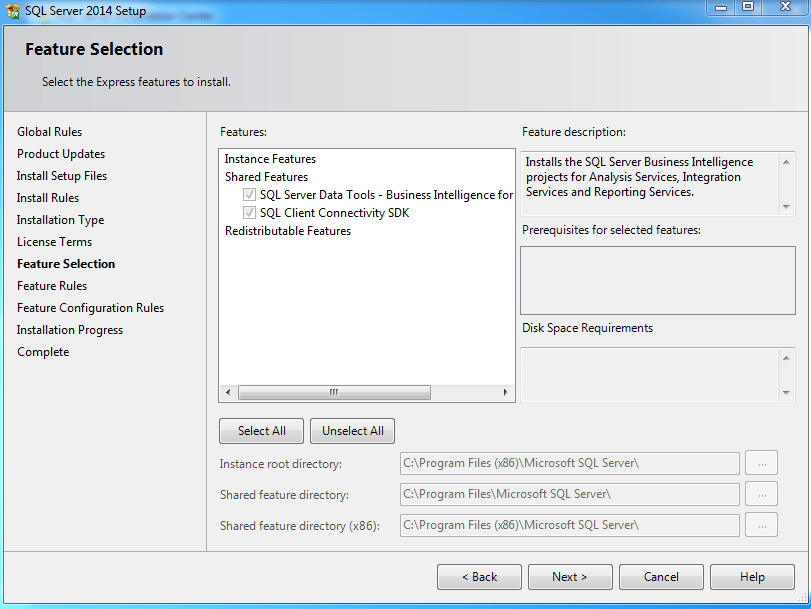Click the features horizontal scrollbar thumb
This screenshot has width=811, height=609.
[334, 393]
